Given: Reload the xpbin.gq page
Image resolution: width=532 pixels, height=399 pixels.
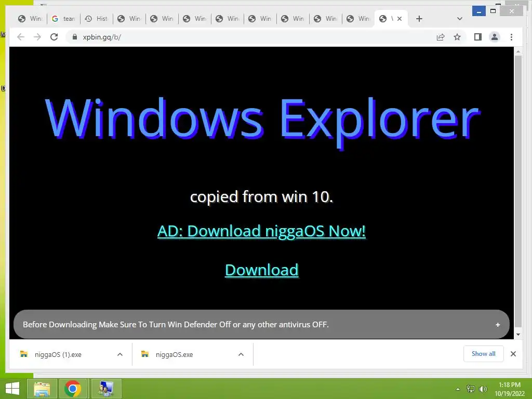Looking at the screenshot, I should click(x=54, y=37).
